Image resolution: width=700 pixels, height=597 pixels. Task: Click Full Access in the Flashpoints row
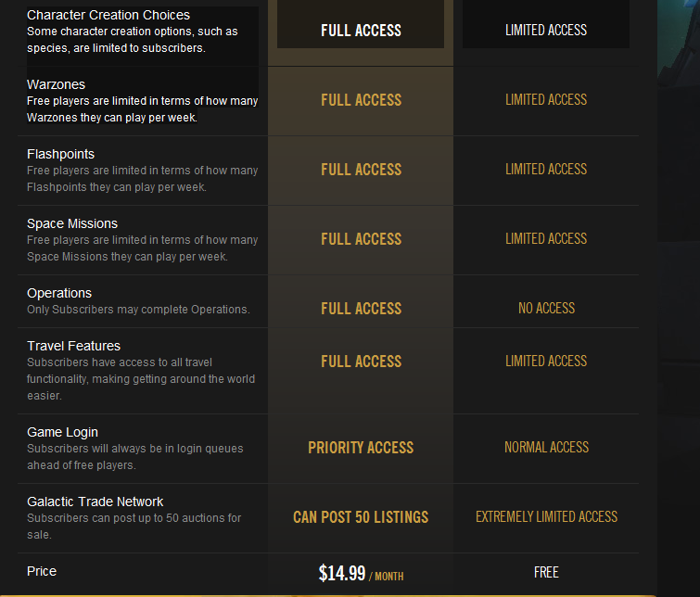click(x=361, y=170)
